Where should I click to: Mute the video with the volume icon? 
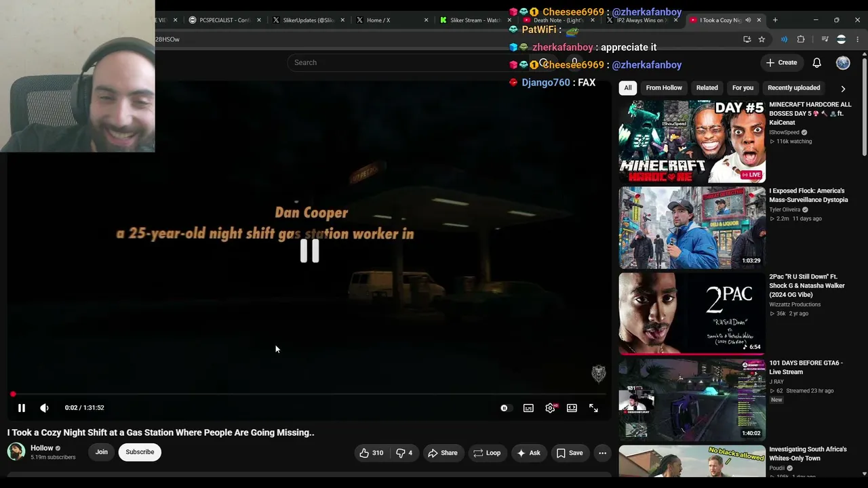44,408
